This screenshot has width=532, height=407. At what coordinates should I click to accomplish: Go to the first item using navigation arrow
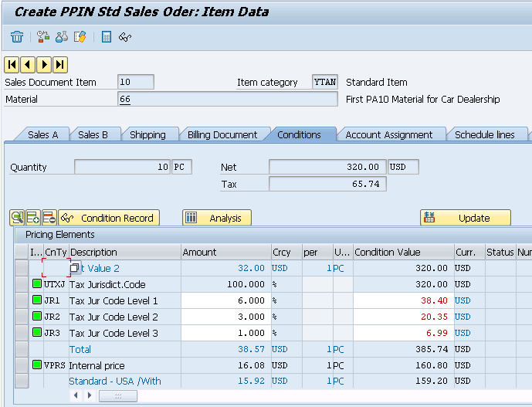pos(12,64)
